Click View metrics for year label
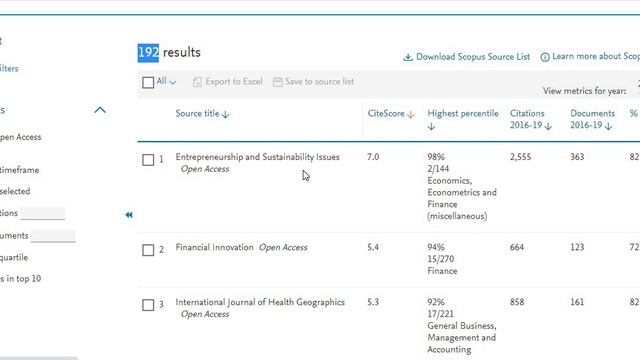 (584, 91)
